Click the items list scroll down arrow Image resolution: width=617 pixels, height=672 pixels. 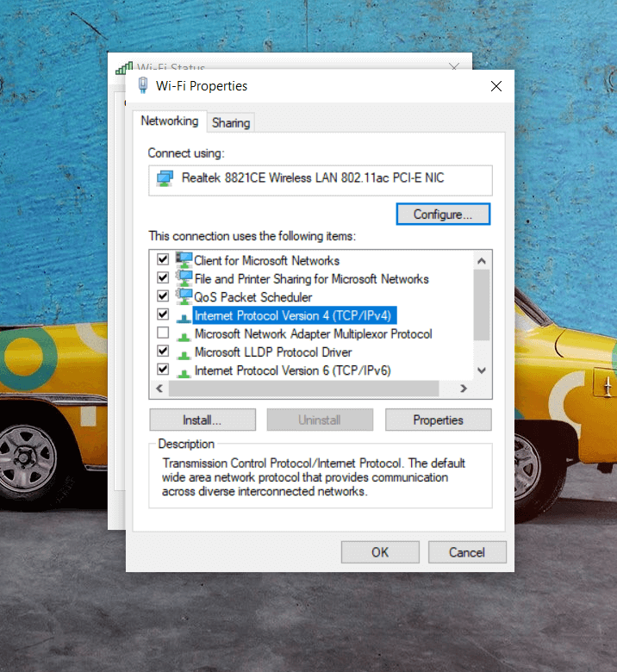pos(482,370)
